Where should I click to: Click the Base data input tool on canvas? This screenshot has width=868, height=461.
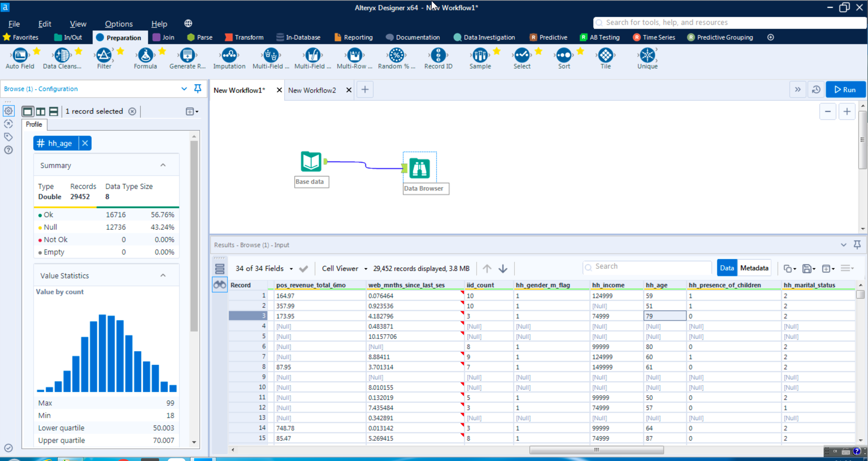[311, 161]
